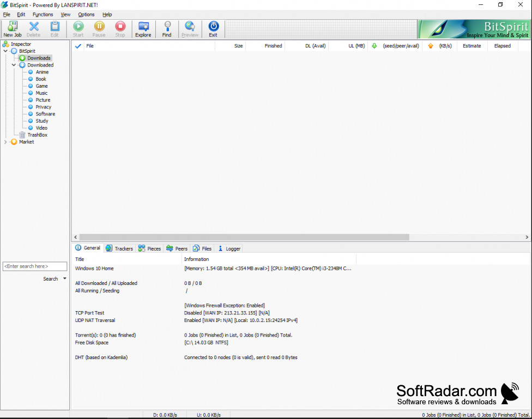The image size is (532, 419).
Task: Click the Preview toolbar icon
Action: tap(190, 27)
